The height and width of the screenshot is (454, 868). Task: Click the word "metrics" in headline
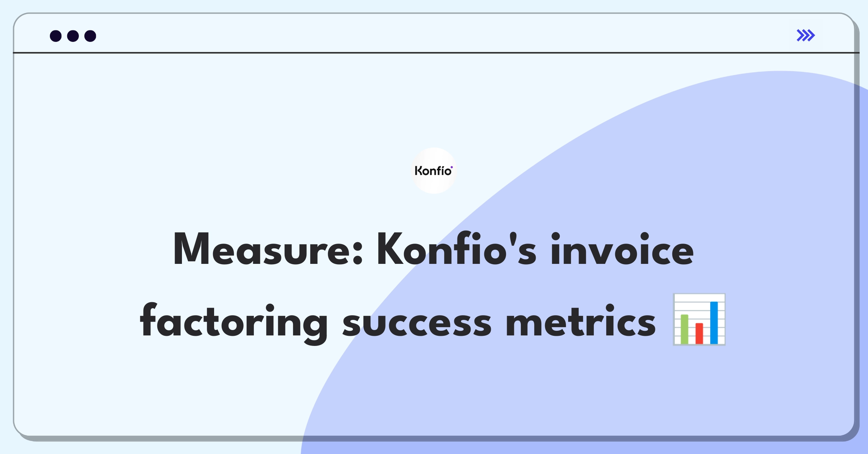coord(581,321)
